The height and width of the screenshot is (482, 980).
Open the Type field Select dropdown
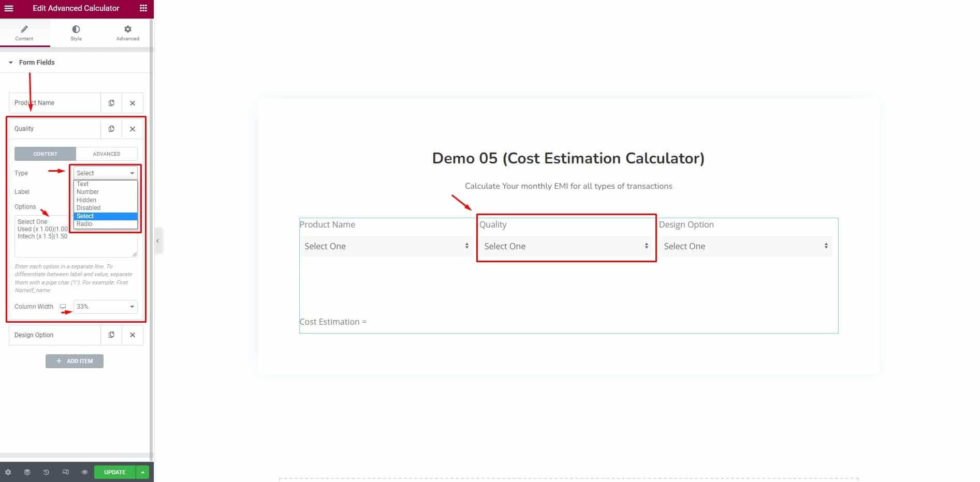tap(105, 173)
